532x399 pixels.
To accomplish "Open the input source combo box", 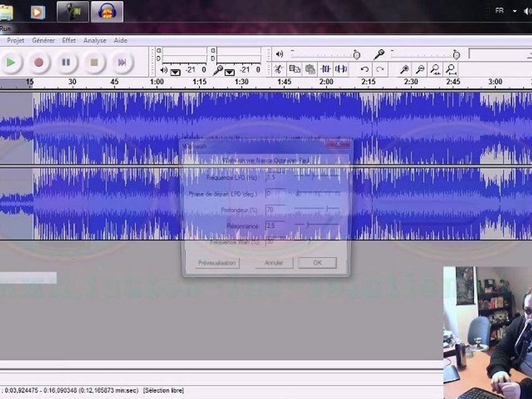I will [500, 54].
